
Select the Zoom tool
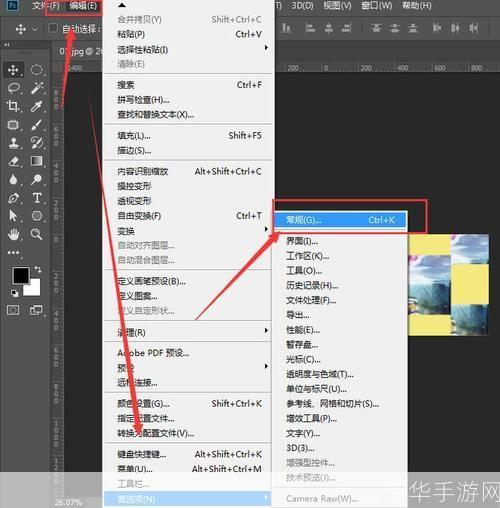(36, 234)
